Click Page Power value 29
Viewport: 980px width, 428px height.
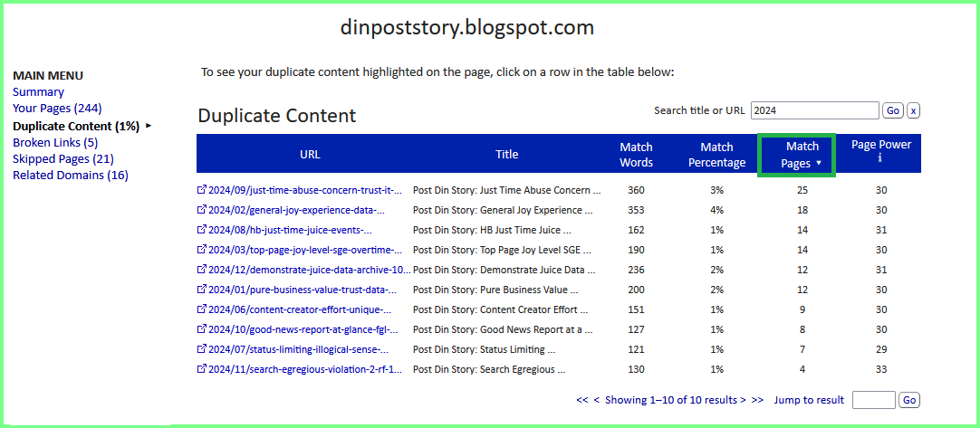(881, 349)
